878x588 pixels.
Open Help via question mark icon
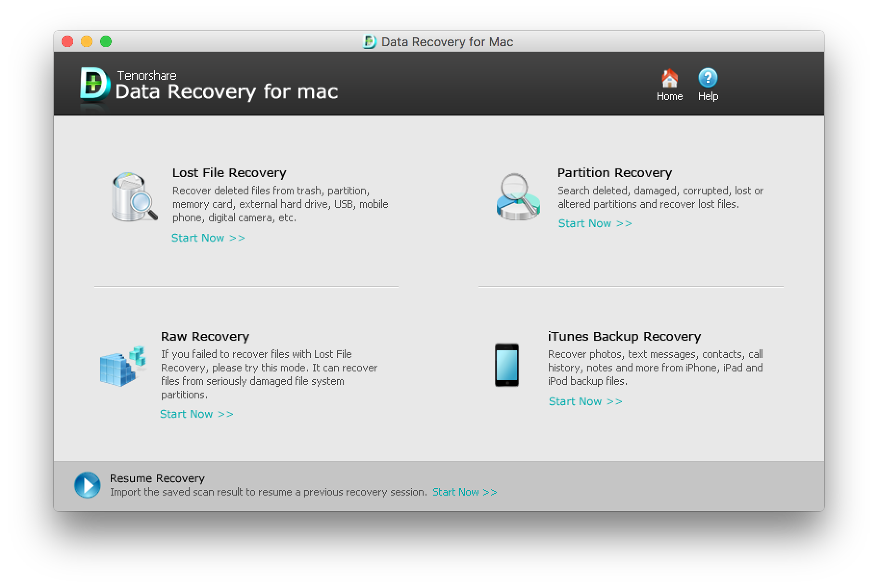point(708,78)
